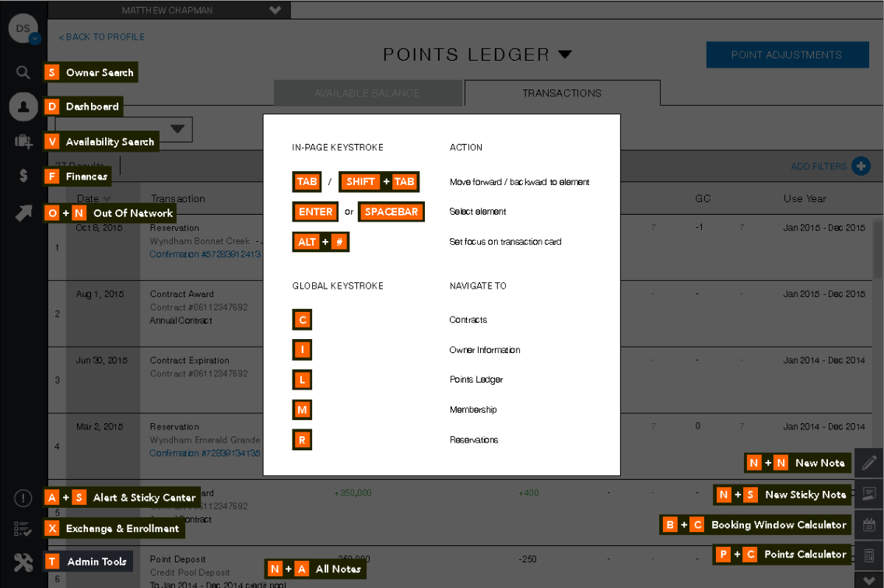Open the Booking Window Calculator calendar icon
The image size is (884, 588).
click(869, 525)
